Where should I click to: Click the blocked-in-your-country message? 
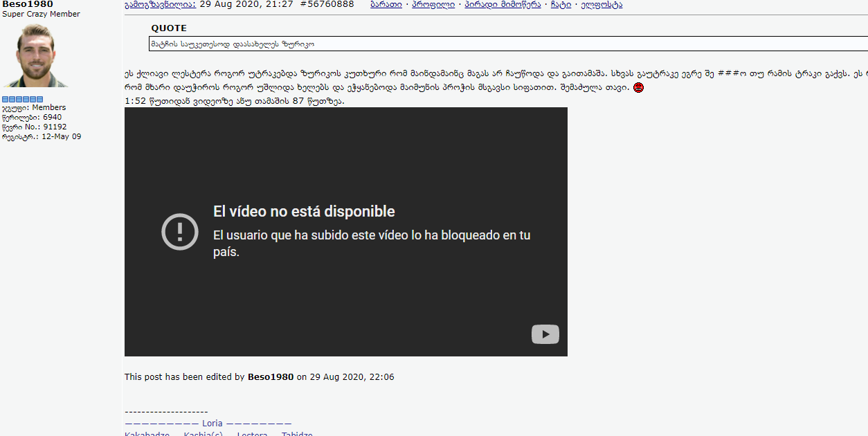coord(372,244)
